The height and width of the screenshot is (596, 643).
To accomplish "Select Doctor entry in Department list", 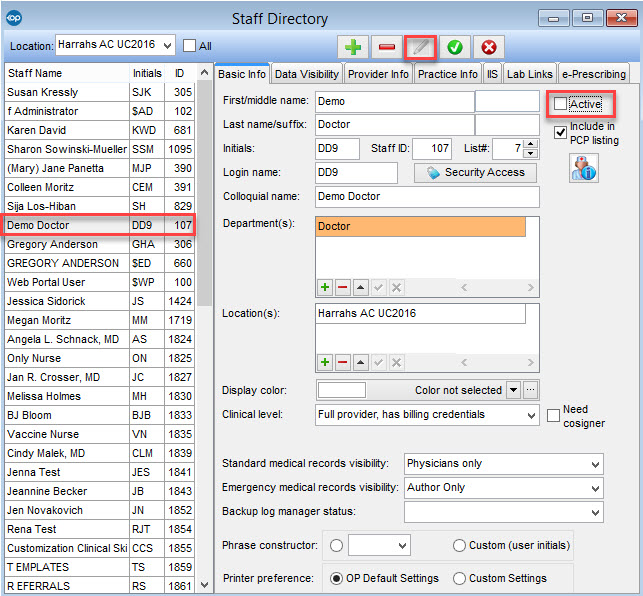I will 420,226.
